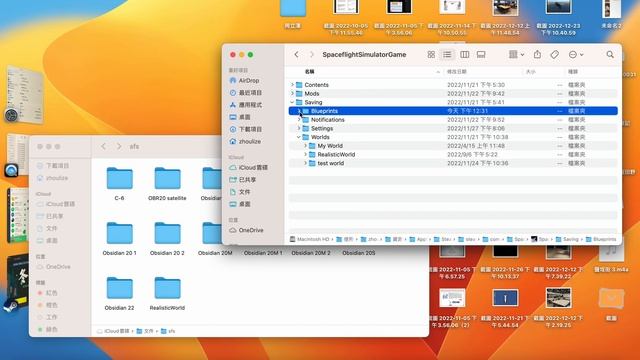Select list view in Finder toolbar

coord(447,55)
